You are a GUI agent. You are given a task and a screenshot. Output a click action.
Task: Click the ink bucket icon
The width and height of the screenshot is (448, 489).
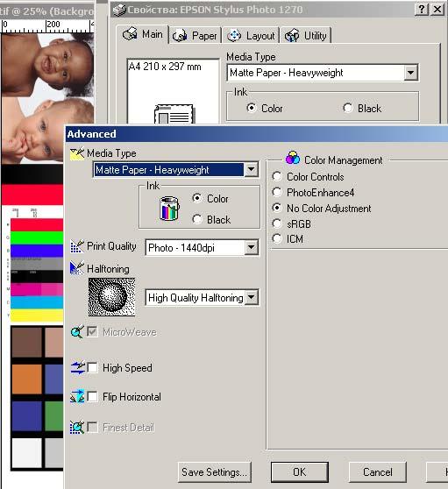pos(169,209)
